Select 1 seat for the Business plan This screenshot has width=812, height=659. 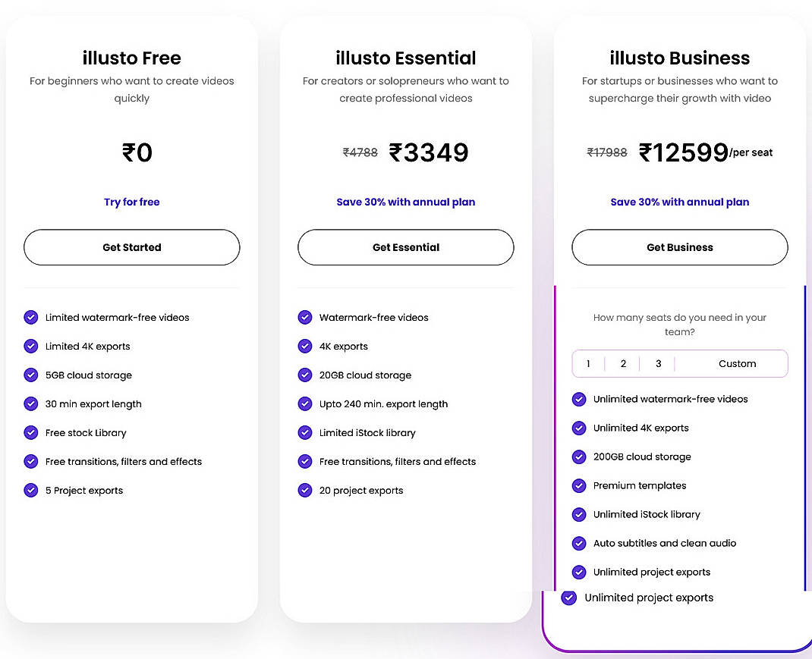click(588, 363)
